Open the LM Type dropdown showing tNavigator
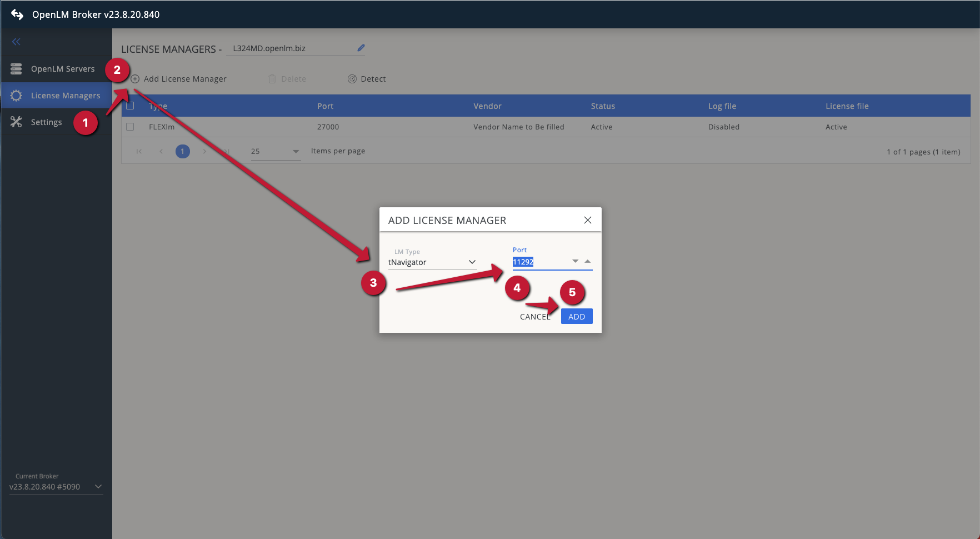Viewport: 980px width, 539px height. click(472, 261)
